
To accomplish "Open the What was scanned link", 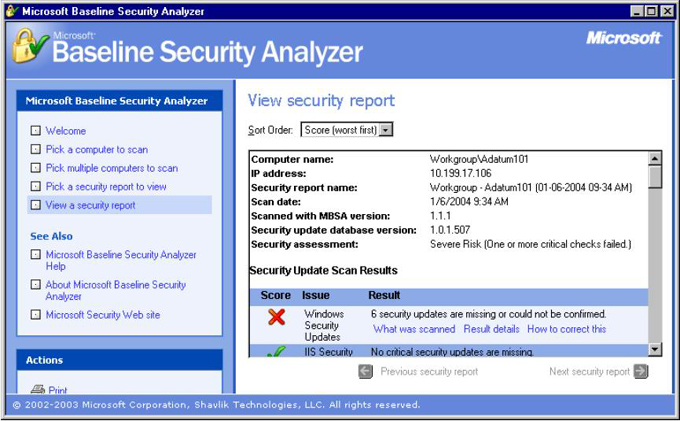I will [x=414, y=329].
